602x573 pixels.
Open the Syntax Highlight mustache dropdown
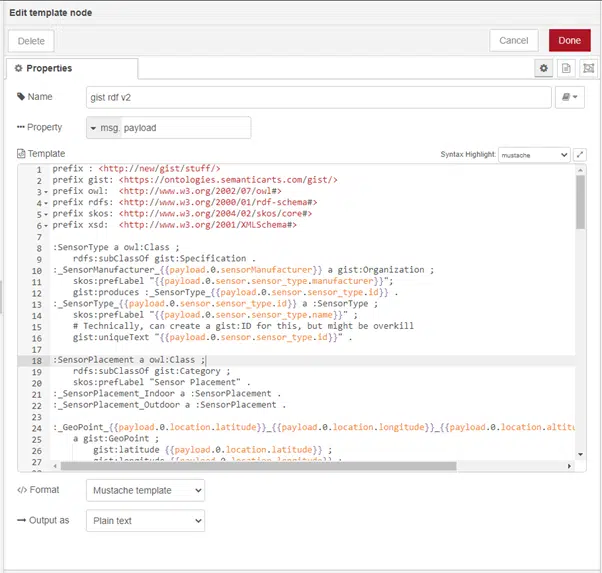click(534, 155)
